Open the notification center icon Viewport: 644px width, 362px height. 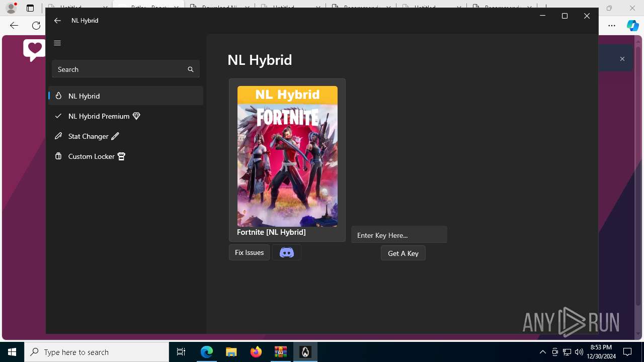pyautogui.click(x=627, y=352)
